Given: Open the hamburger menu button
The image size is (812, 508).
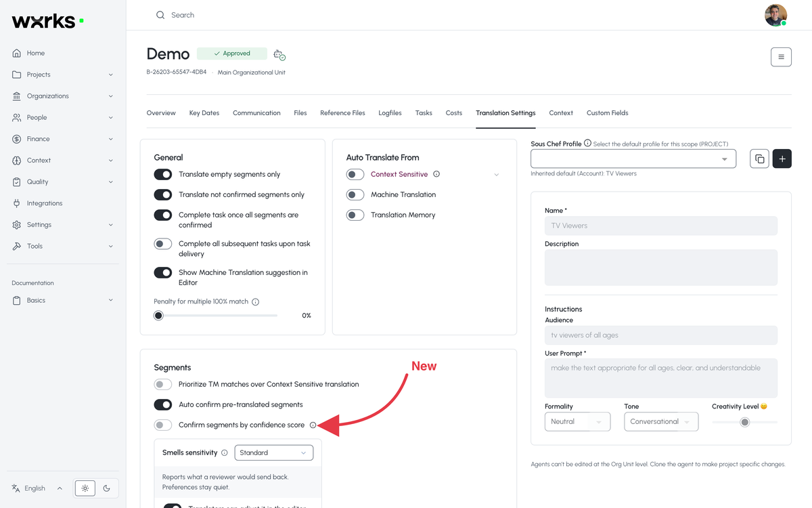Looking at the screenshot, I should tap(781, 57).
